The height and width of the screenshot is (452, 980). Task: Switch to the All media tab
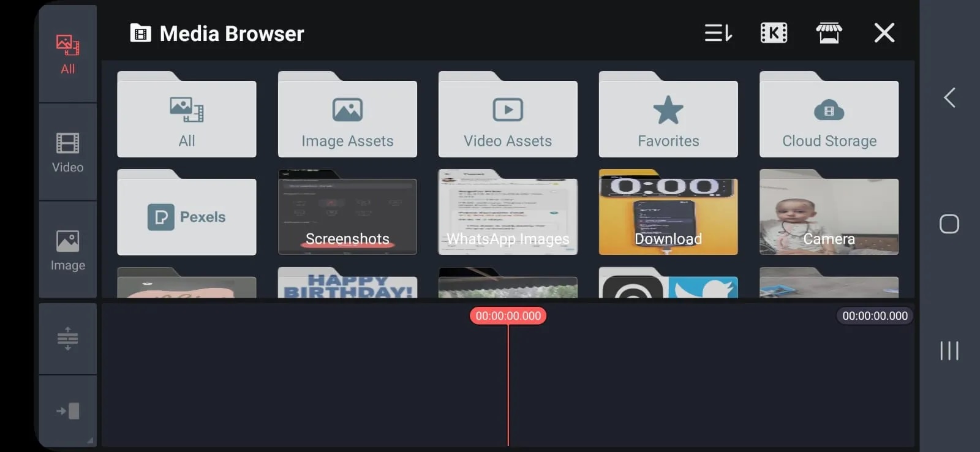67,54
